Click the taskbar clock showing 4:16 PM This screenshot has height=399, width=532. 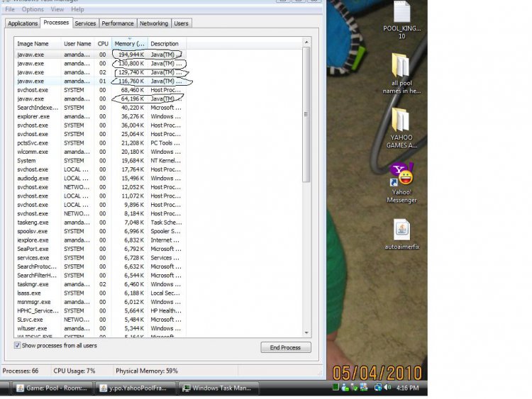pos(407,388)
